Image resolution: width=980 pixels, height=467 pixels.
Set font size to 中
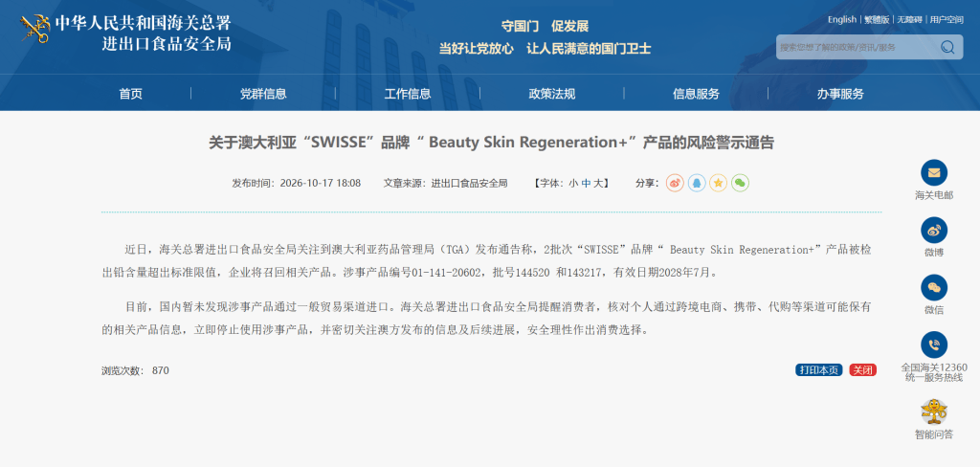click(586, 183)
